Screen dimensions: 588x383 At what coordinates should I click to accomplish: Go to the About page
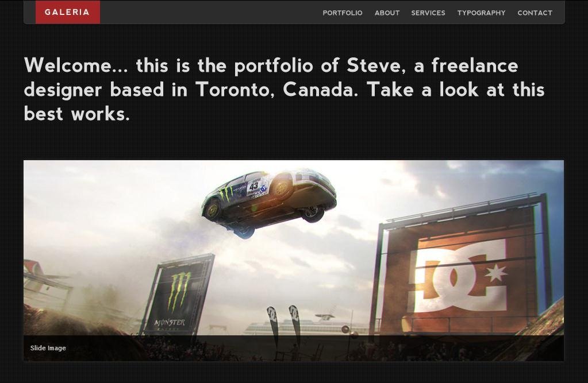pos(387,13)
